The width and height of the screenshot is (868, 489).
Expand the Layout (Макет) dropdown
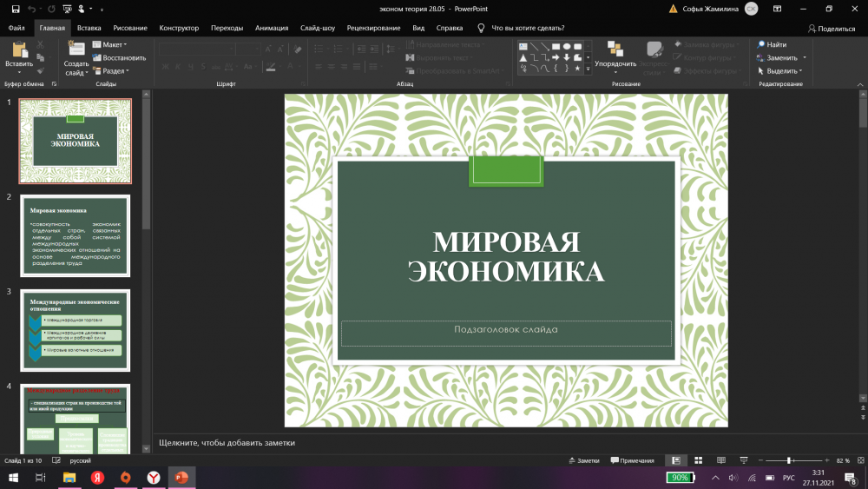click(111, 44)
